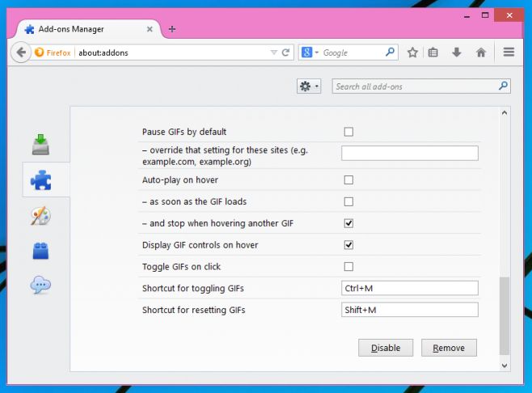The height and width of the screenshot is (393, 532).
Task: Click the scrollbar up arrow
Action: coord(505,113)
